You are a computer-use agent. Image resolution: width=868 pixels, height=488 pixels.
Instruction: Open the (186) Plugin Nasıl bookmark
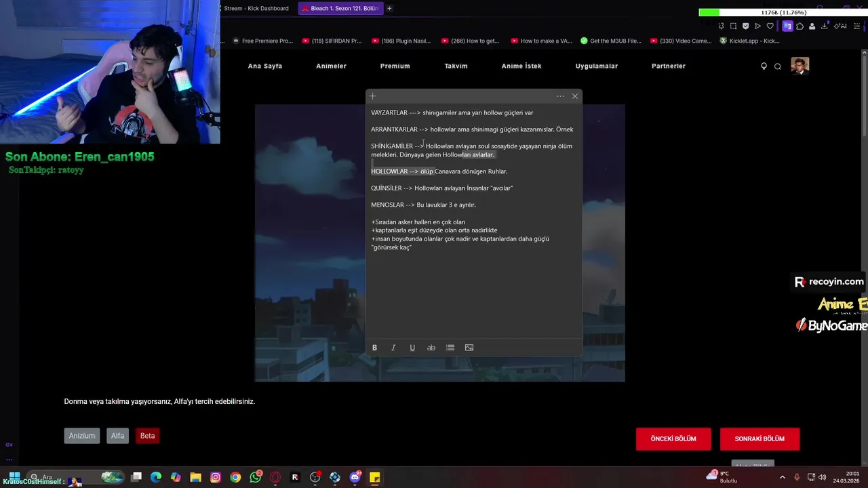(401, 41)
